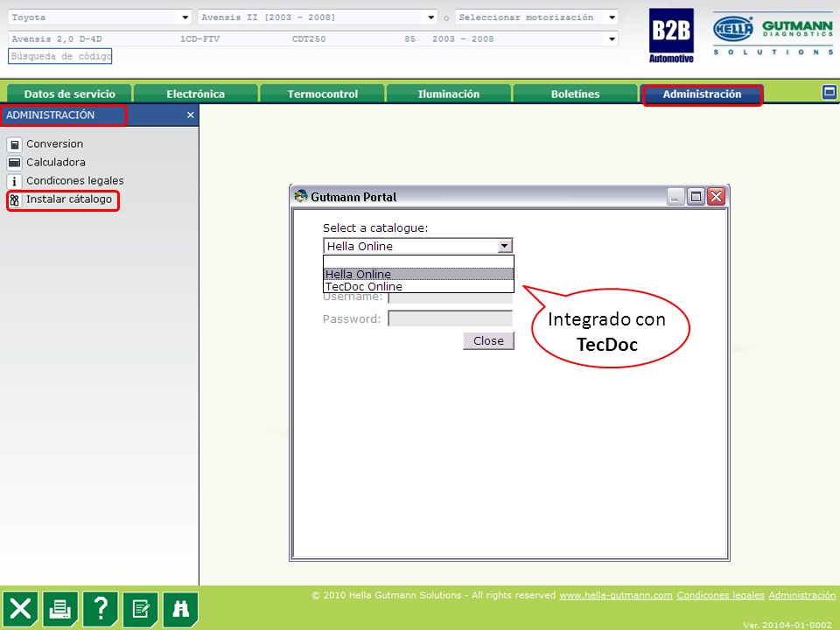Focus the Búsqueda de código search field
840x630 pixels.
pos(60,56)
